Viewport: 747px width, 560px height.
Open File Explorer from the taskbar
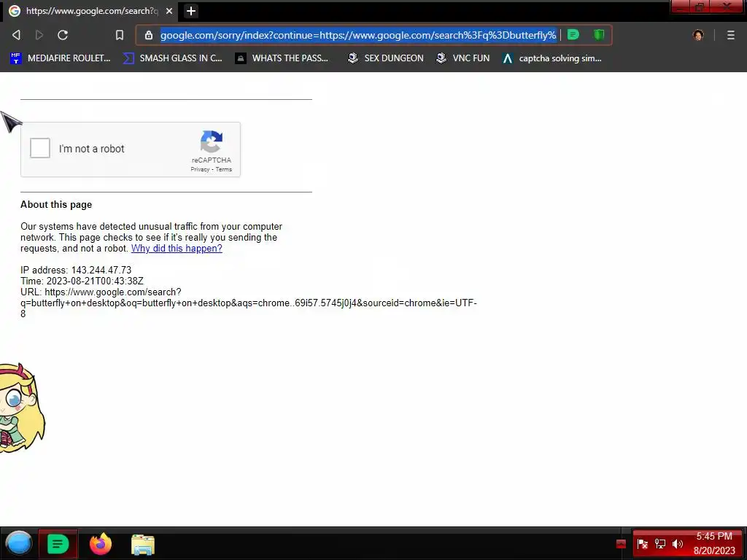[143, 544]
